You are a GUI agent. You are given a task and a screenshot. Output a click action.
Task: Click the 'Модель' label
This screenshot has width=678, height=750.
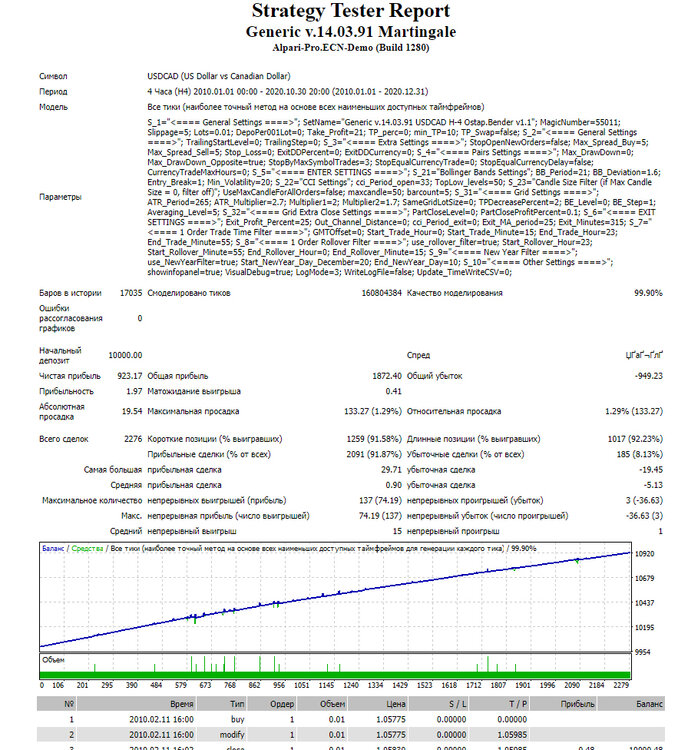(x=53, y=107)
